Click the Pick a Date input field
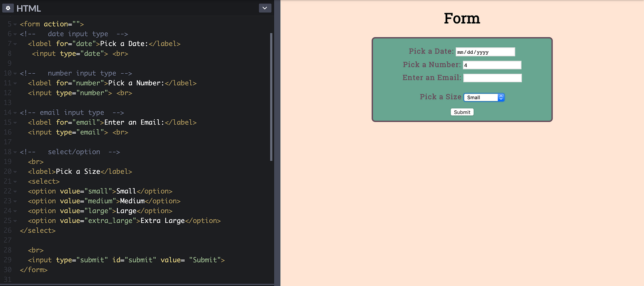Screen dimensions: 644x286 point(485,52)
